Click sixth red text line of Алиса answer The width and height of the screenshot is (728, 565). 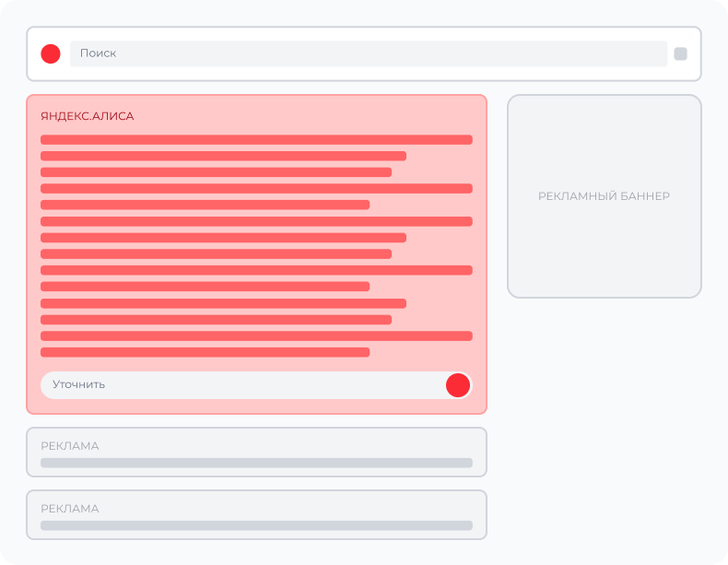tap(256, 221)
